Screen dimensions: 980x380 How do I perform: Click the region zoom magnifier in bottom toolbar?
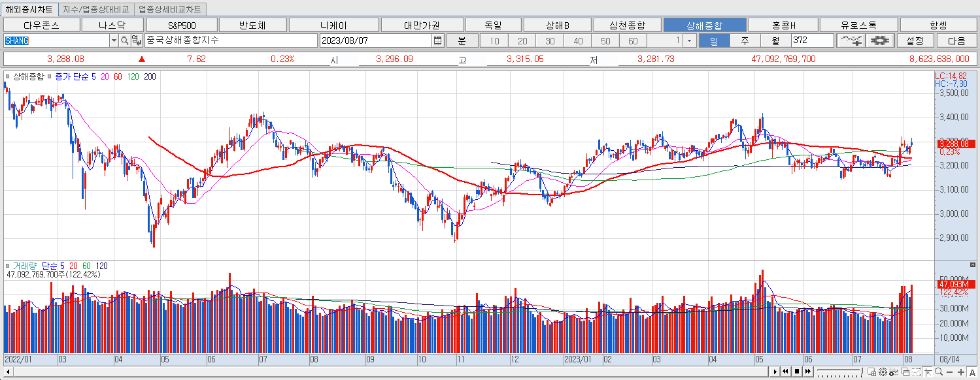tap(938, 372)
